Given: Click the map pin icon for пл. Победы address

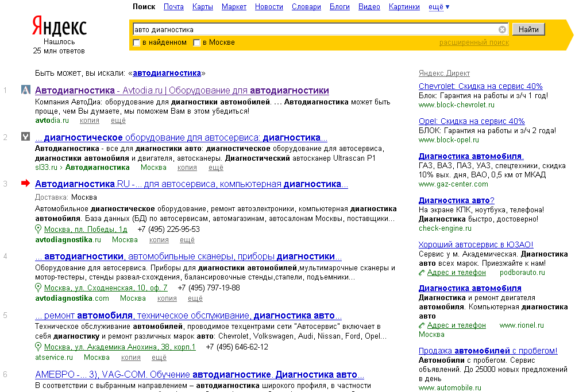Looking at the screenshot, I should (x=38, y=229).
